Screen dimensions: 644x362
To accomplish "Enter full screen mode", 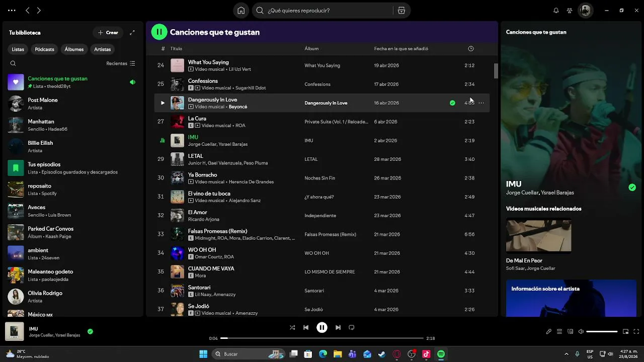I will (x=636, y=331).
